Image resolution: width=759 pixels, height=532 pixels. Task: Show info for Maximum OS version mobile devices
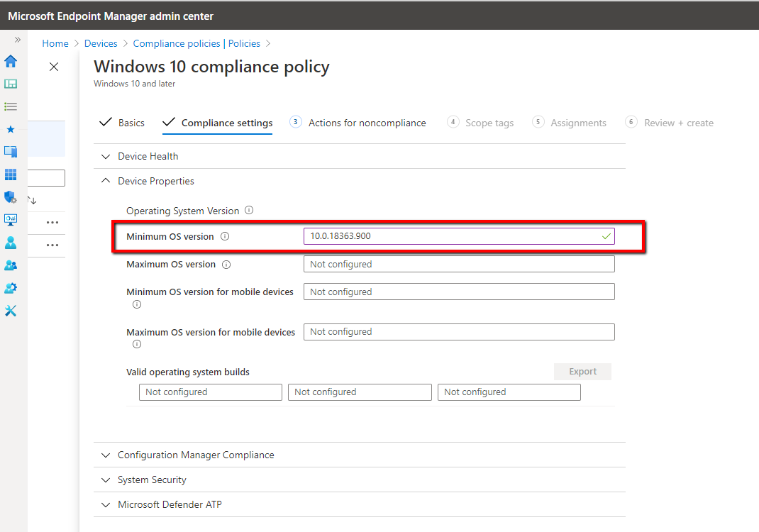(x=137, y=344)
